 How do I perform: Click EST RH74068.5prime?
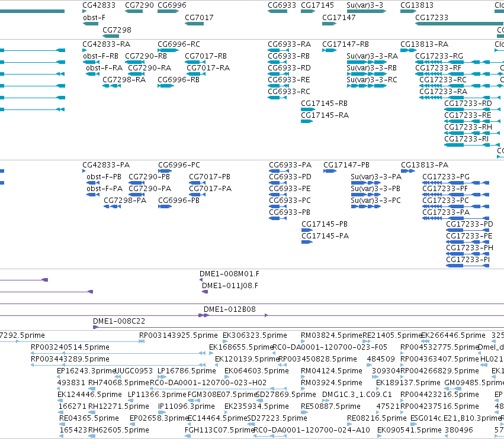point(118,383)
